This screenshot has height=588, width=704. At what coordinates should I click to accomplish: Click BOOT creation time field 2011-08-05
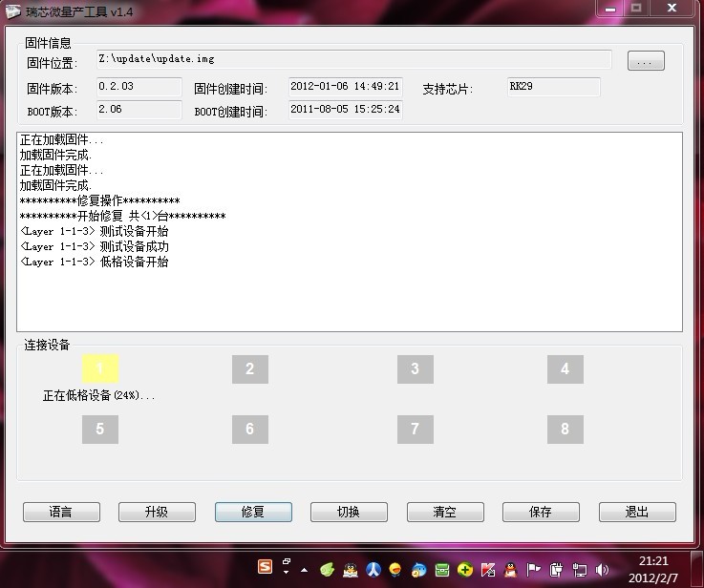345,110
